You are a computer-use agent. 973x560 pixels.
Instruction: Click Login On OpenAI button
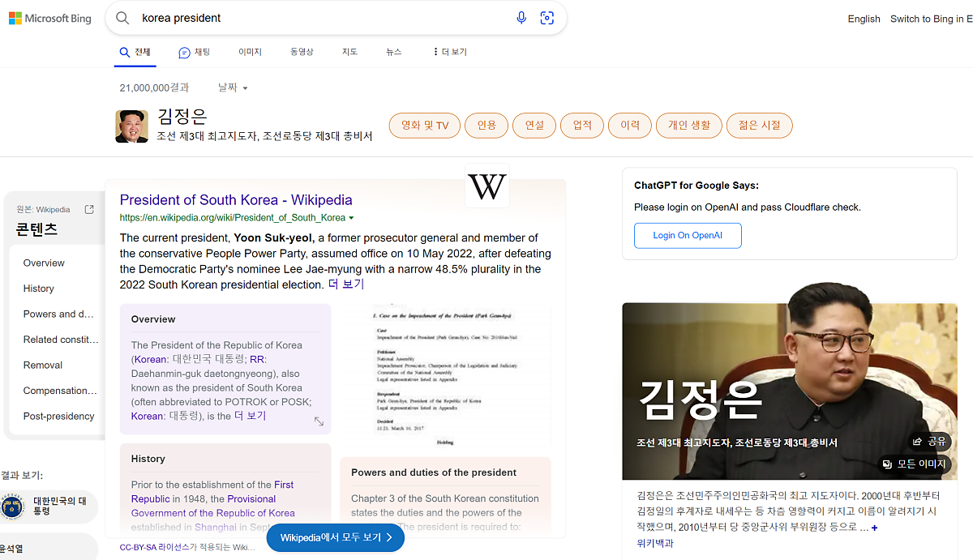pyautogui.click(x=688, y=236)
